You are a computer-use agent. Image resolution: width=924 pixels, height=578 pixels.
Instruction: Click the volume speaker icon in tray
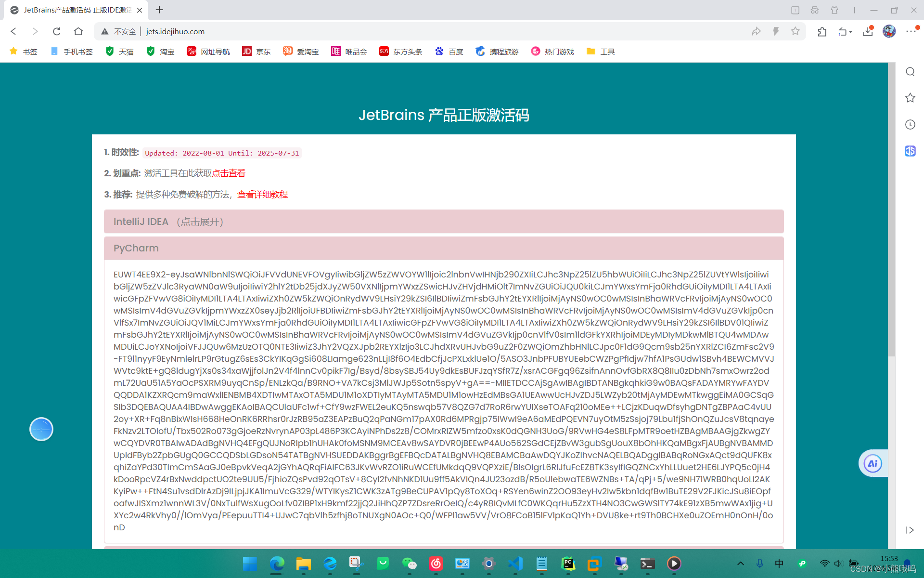coord(839,564)
